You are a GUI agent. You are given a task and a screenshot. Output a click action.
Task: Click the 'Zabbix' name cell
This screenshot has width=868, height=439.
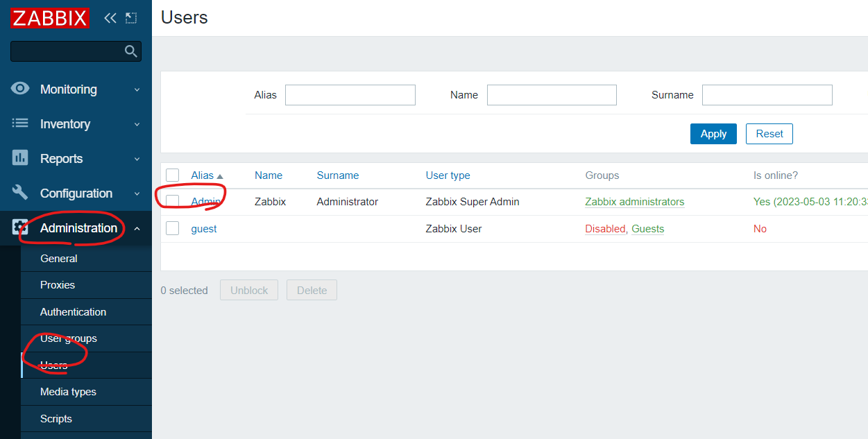(x=271, y=202)
